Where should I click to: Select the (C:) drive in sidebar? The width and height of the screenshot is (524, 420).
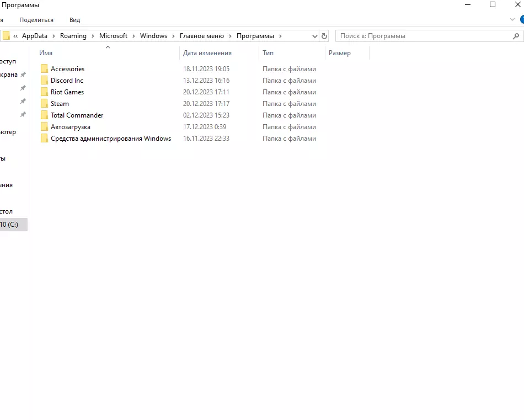pyautogui.click(x=13, y=225)
